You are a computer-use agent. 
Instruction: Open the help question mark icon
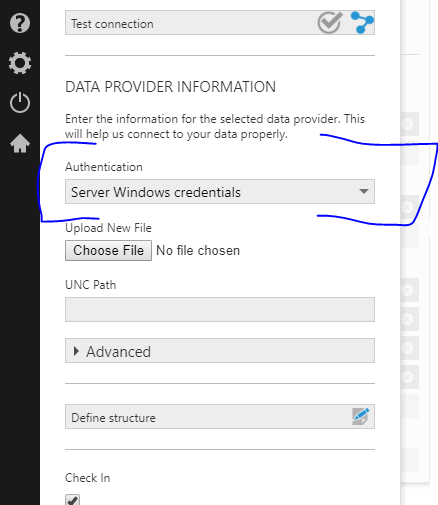point(20,23)
